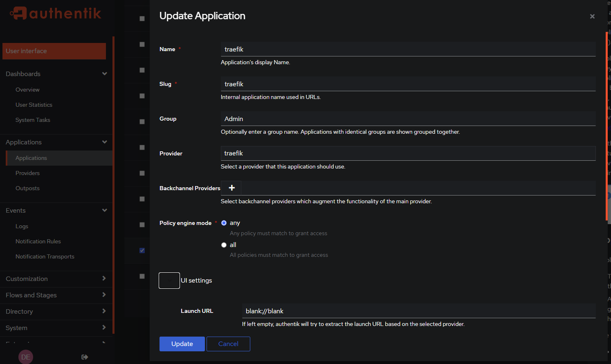The height and width of the screenshot is (364, 611).
Task: Open Providers in the sidebar
Action: (x=27, y=173)
